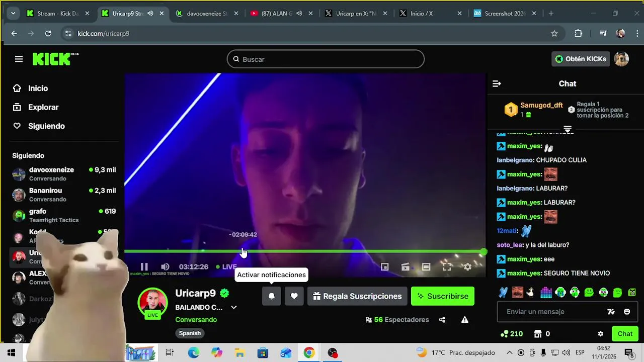The width and height of the screenshot is (644, 362).
Task: Open davooxeneize followed channel
Action: coord(64,174)
